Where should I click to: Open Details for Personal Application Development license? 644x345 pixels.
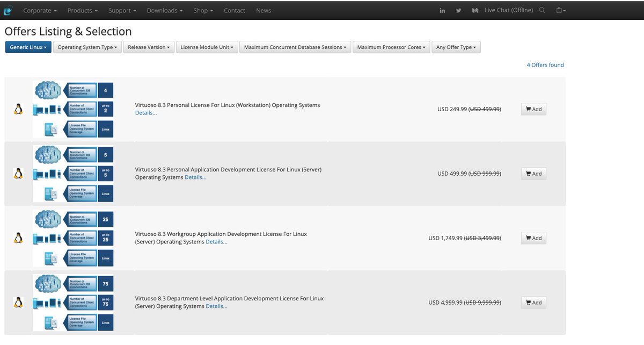[x=195, y=177]
